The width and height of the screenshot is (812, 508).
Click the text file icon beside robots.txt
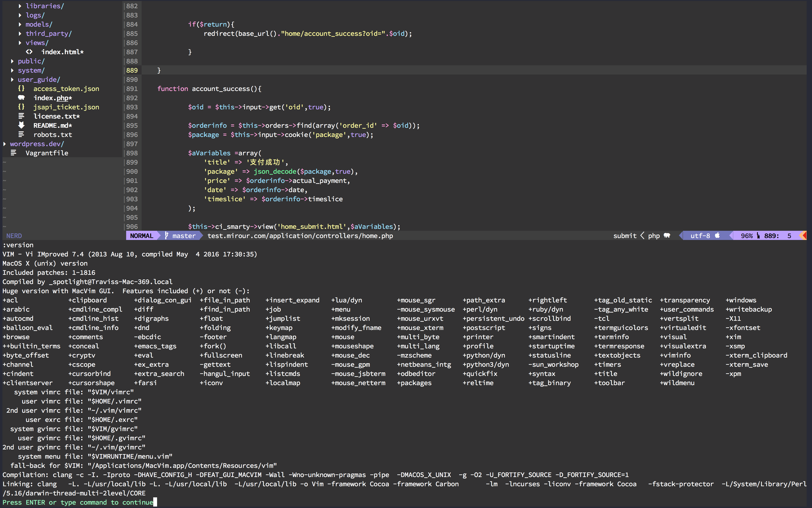point(22,134)
